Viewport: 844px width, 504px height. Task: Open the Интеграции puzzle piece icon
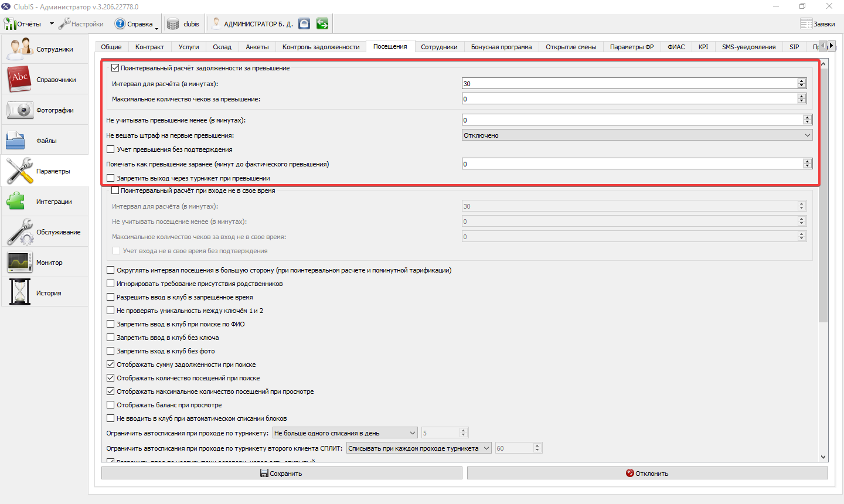tap(15, 201)
